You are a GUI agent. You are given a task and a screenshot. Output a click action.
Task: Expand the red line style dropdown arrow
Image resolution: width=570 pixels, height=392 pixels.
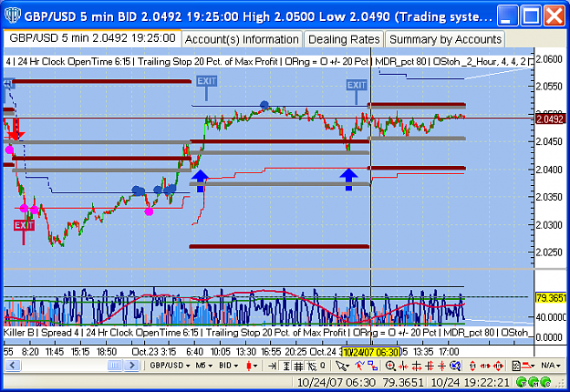coord(533,366)
